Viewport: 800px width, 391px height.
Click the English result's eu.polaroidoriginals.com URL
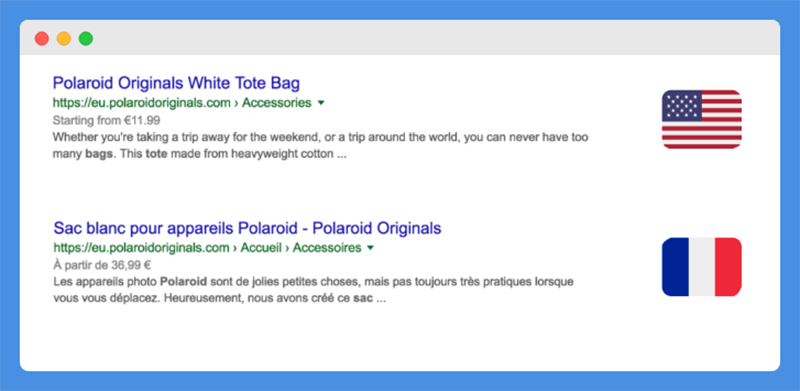142,103
